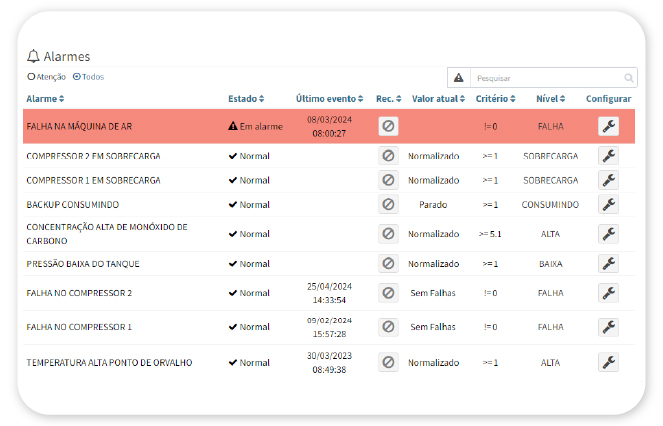Select the Todos radio filter
The height and width of the screenshot is (426, 663).
pos(77,77)
